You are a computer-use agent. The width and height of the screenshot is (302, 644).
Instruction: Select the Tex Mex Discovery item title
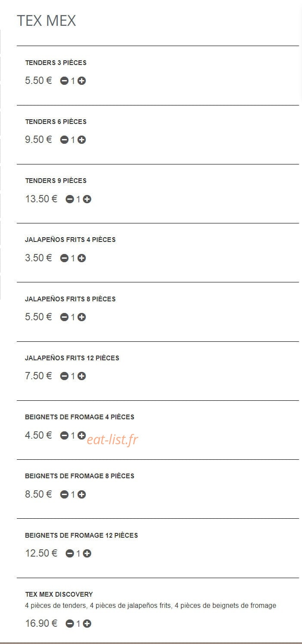click(x=59, y=594)
